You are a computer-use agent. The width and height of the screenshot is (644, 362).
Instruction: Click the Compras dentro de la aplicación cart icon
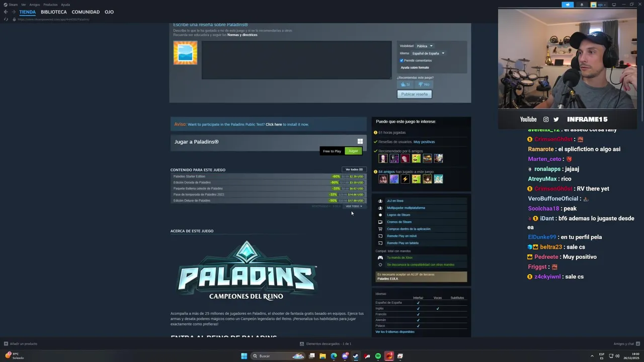coord(380,229)
